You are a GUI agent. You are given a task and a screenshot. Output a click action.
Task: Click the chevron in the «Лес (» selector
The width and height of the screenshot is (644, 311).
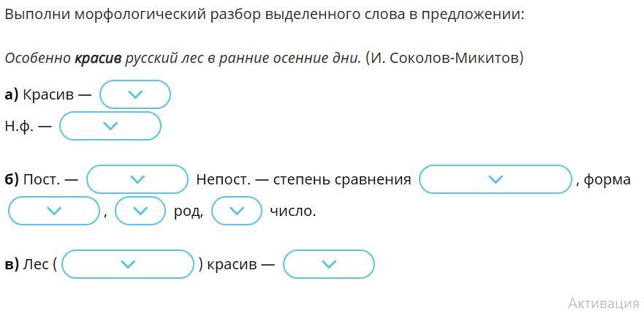(x=128, y=264)
